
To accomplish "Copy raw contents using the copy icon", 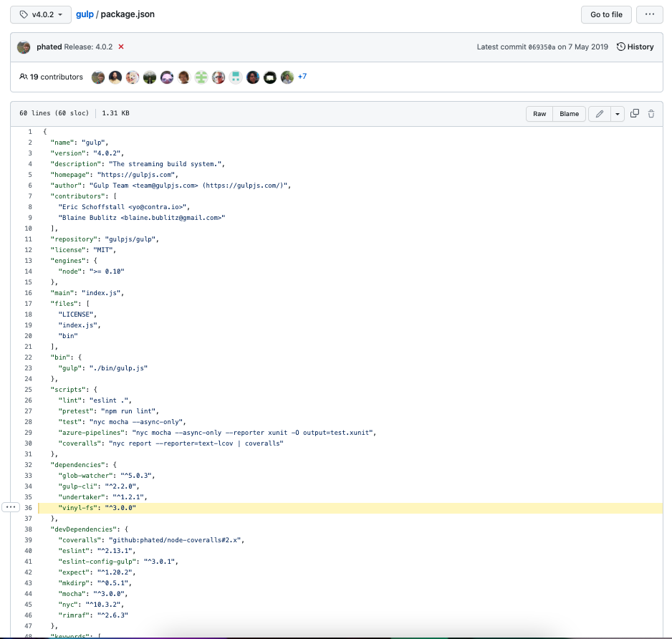I will [635, 114].
